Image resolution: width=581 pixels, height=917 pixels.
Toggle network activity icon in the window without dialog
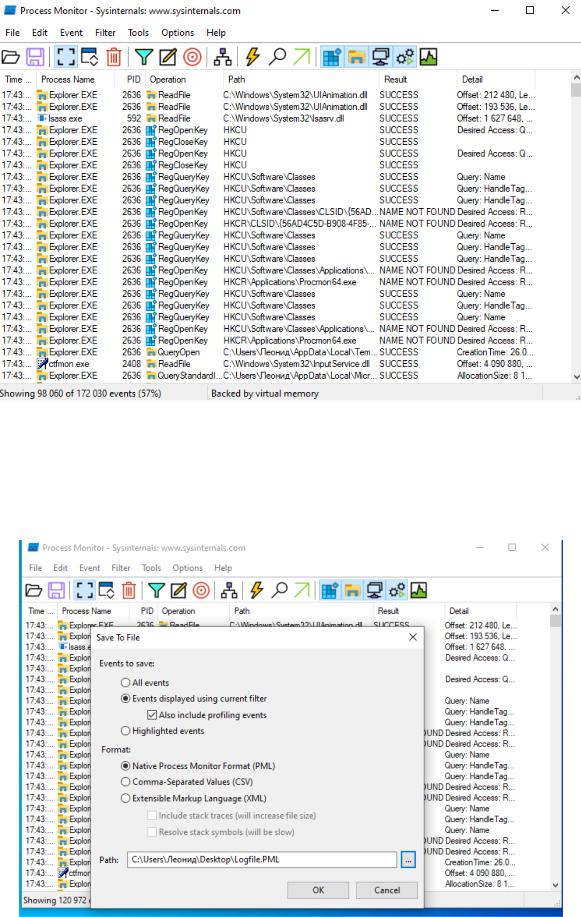(x=380, y=57)
